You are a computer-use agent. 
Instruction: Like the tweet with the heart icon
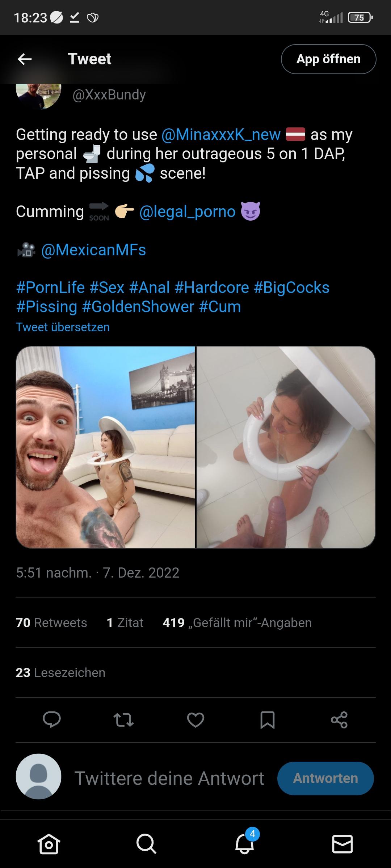195,719
